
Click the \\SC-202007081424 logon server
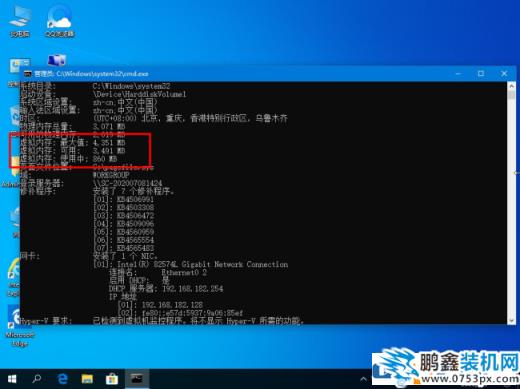click(x=127, y=183)
